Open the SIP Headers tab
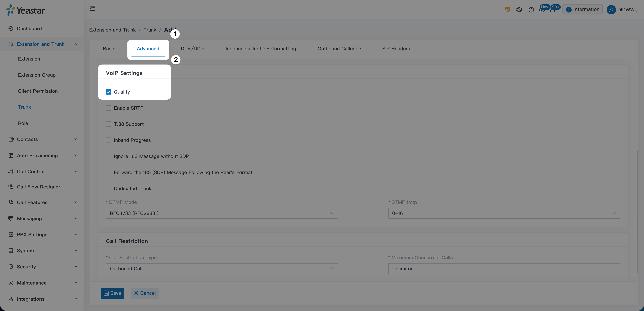Image resolution: width=644 pixels, height=311 pixels. (x=396, y=49)
